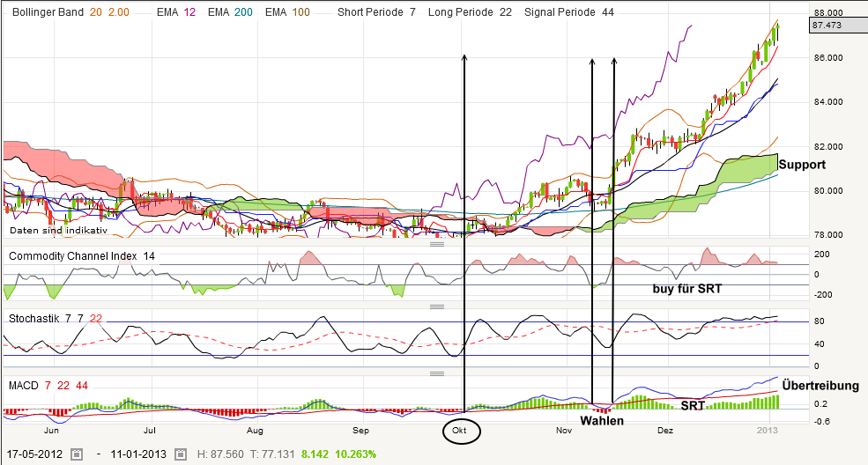Viewport: 868px width, 465px height.
Task: Click the start date field 17-05-2012
Action: pyautogui.click(x=36, y=454)
